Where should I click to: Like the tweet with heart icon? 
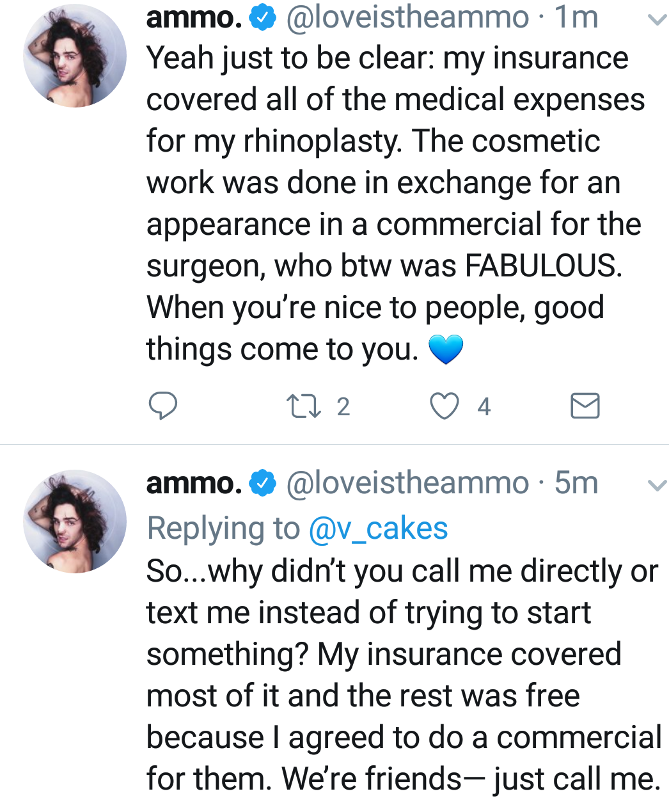pyautogui.click(x=444, y=406)
